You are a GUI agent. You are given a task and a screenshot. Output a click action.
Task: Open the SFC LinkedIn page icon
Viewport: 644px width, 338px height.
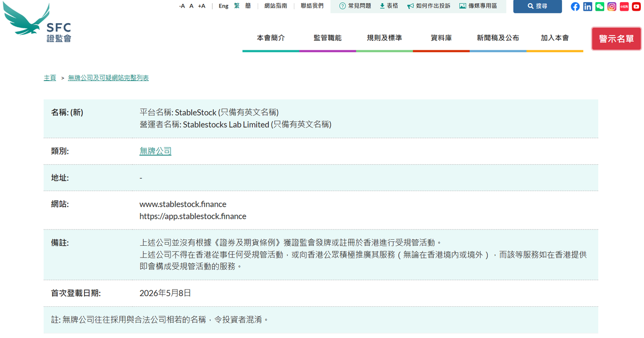[x=588, y=6]
